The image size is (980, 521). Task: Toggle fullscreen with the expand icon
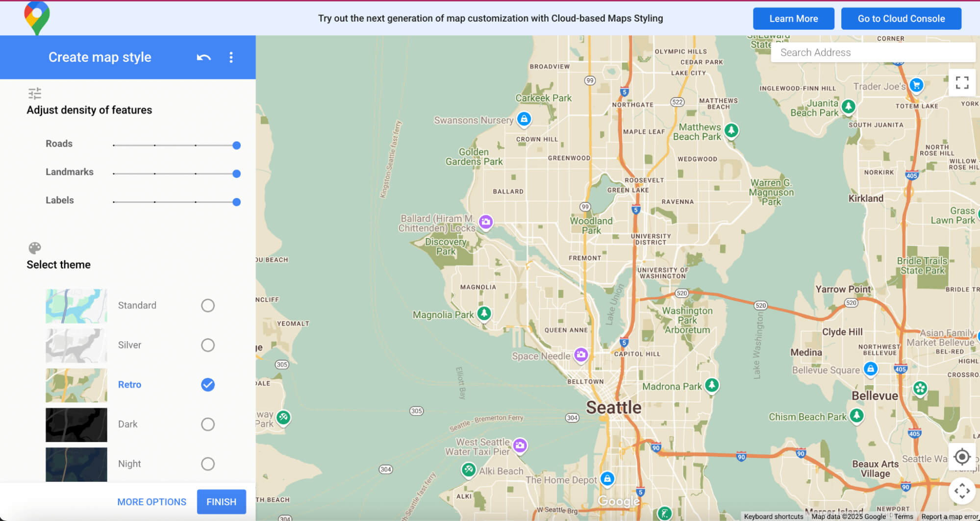tap(962, 83)
